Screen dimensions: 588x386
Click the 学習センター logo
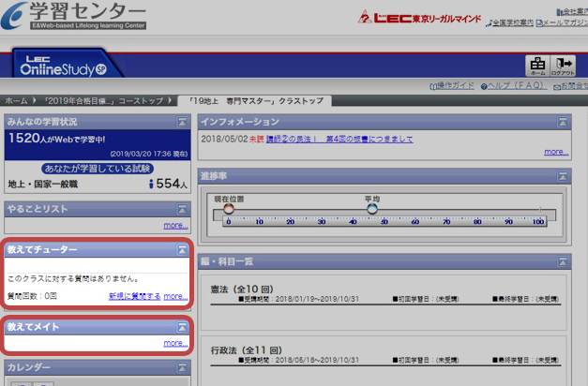pos(73,16)
